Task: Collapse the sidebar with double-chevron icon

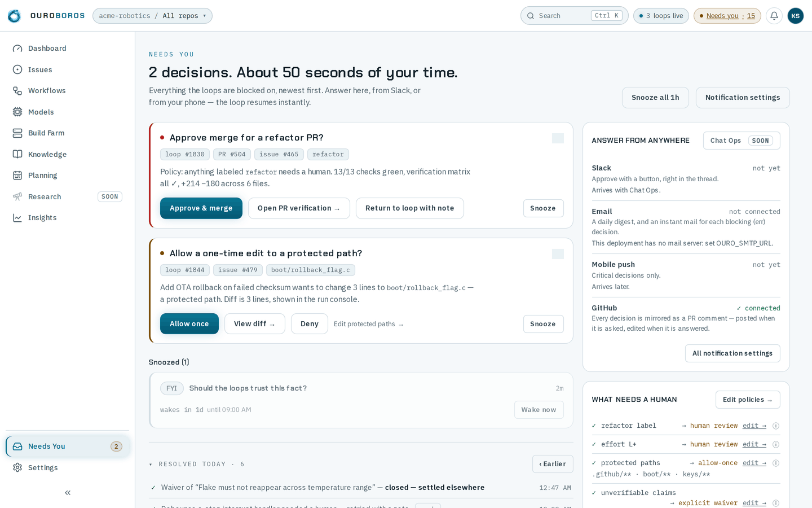Action: [68, 493]
